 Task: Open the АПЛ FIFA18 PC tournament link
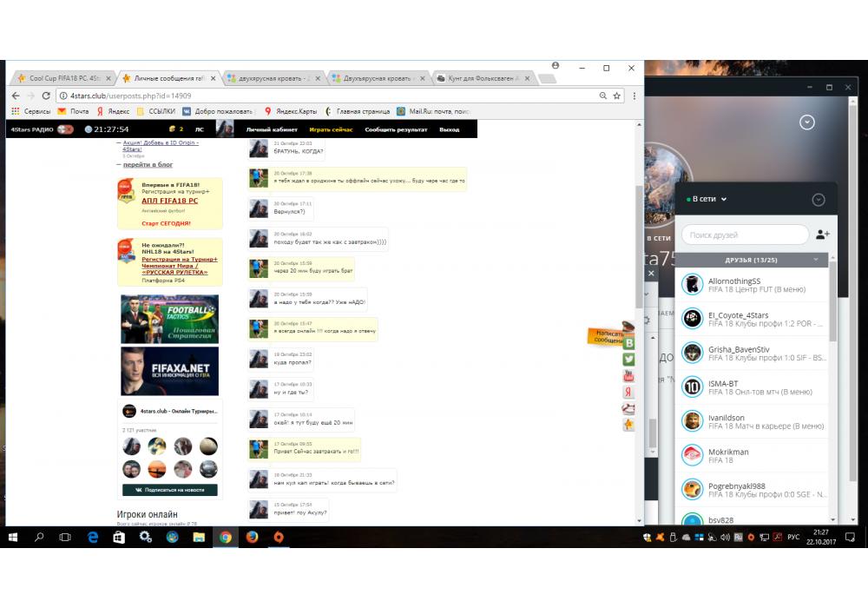pyautogui.click(x=169, y=201)
